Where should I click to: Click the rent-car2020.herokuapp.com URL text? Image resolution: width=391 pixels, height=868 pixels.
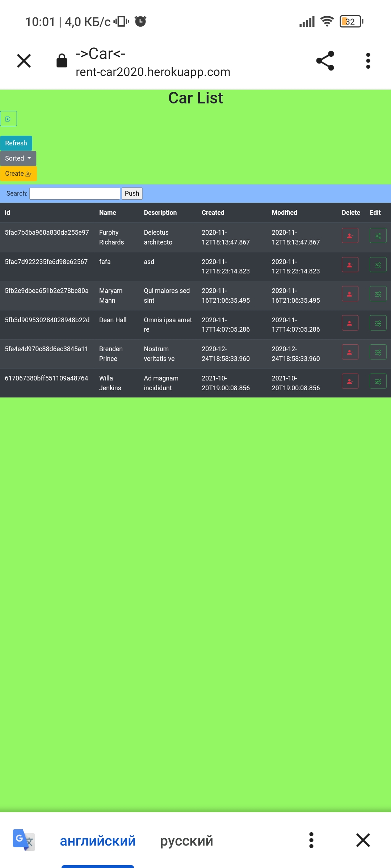153,72
